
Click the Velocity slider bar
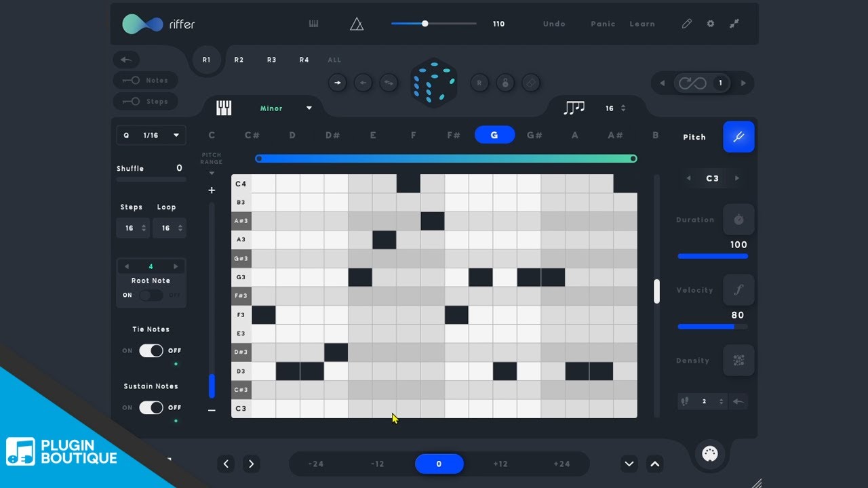coord(713,327)
